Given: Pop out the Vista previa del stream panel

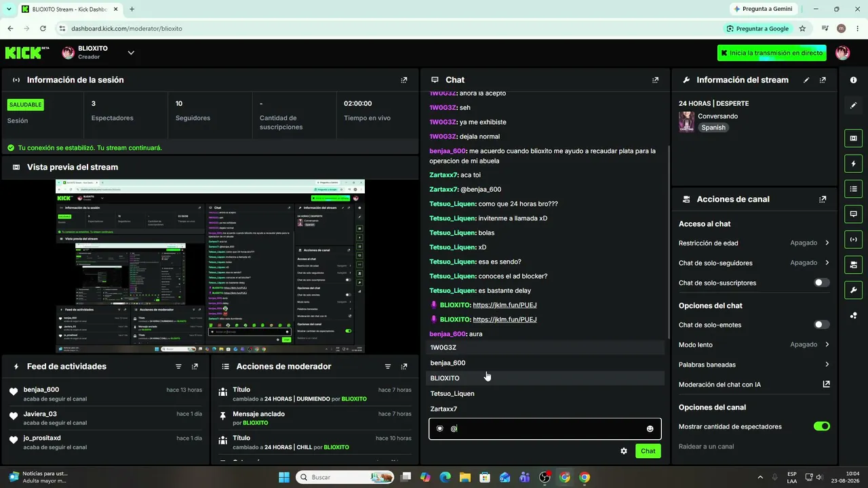Looking at the screenshot, I should (404, 167).
